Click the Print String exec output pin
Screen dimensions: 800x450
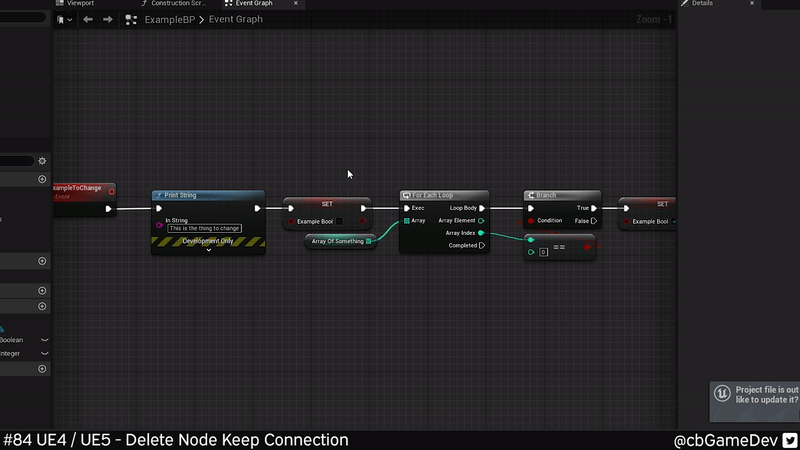pyautogui.click(x=257, y=208)
